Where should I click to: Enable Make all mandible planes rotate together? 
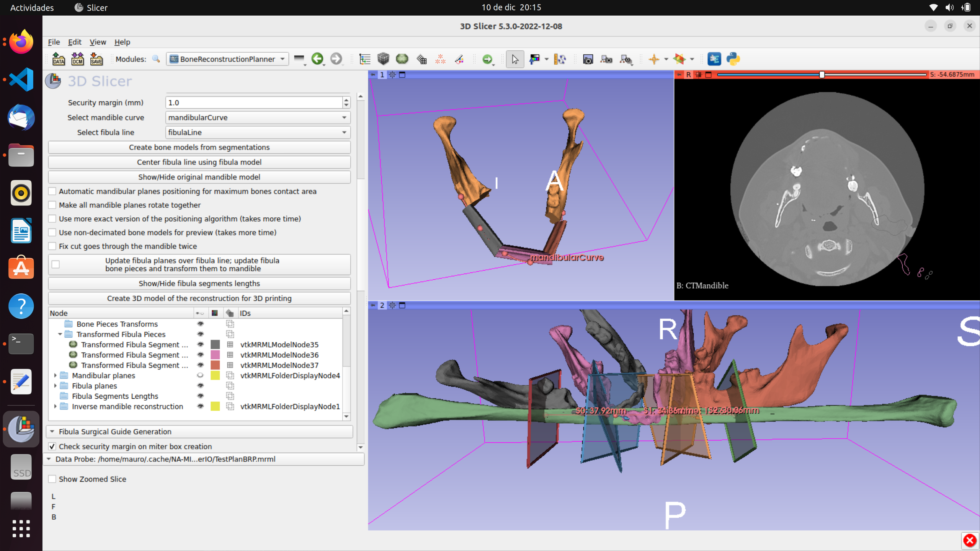pos(52,205)
